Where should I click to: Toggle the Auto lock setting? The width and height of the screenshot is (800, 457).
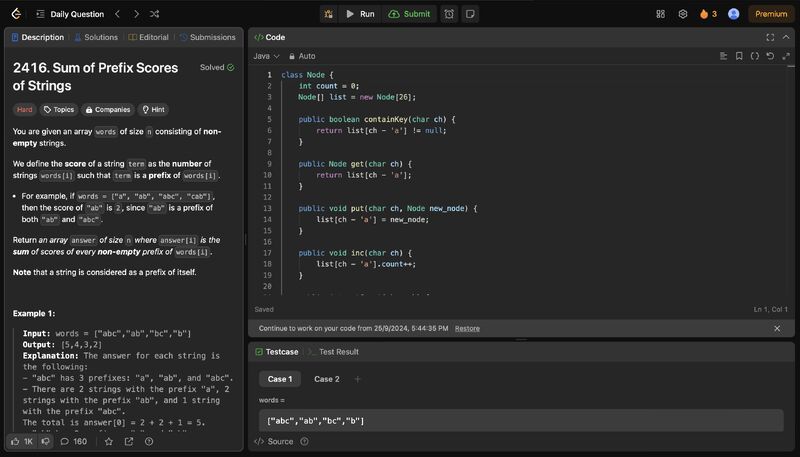click(302, 56)
